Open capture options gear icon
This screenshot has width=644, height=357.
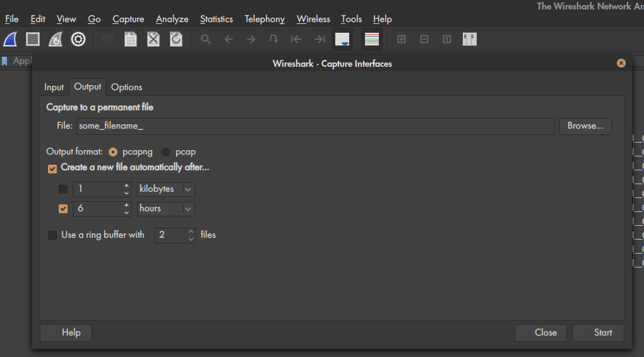pos(78,39)
